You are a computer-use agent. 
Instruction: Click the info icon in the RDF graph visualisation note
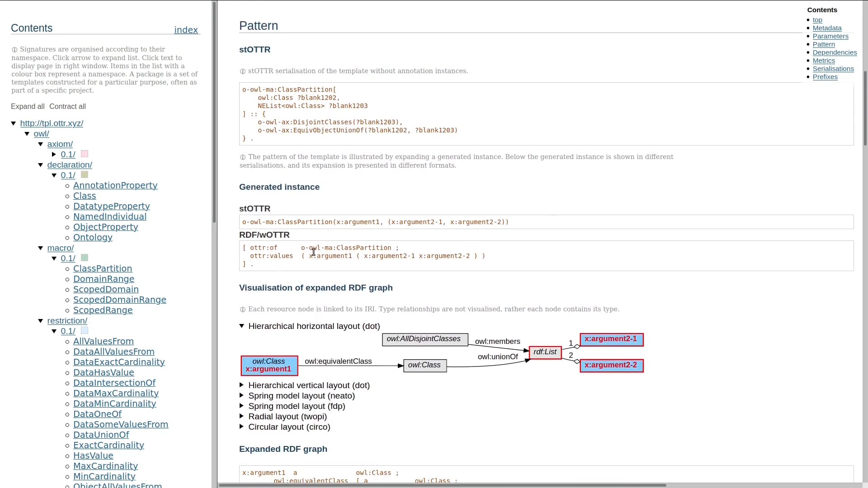click(x=243, y=309)
